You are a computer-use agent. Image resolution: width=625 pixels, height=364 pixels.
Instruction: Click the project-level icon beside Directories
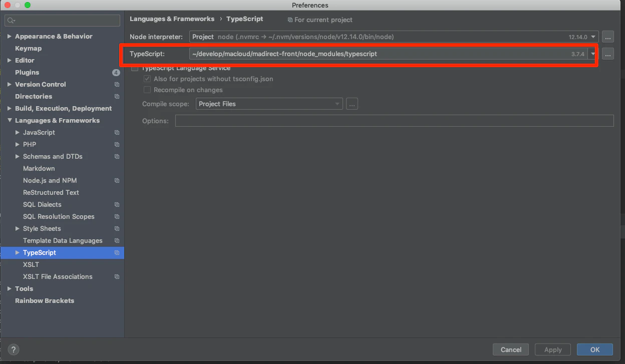coord(117,97)
